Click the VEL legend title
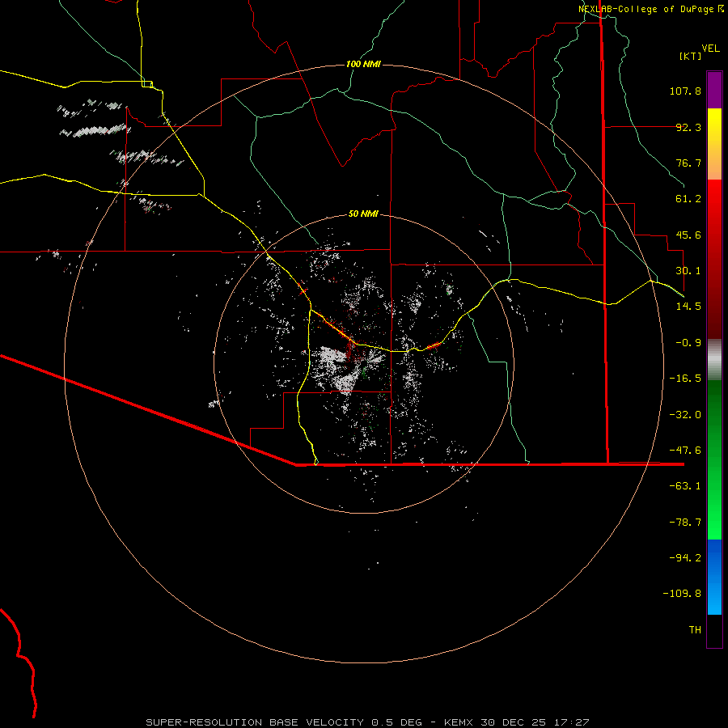 [710, 49]
